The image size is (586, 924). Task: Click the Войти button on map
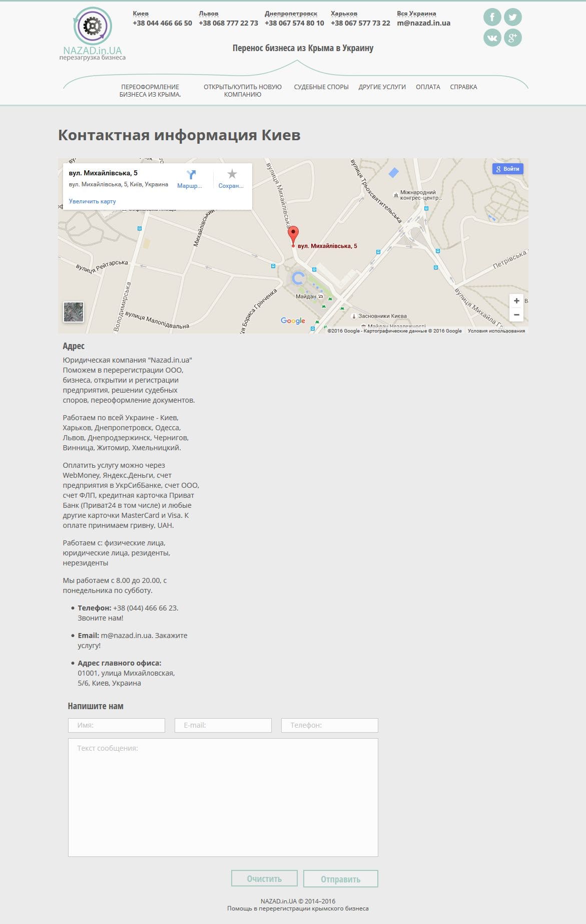pos(507,169)
